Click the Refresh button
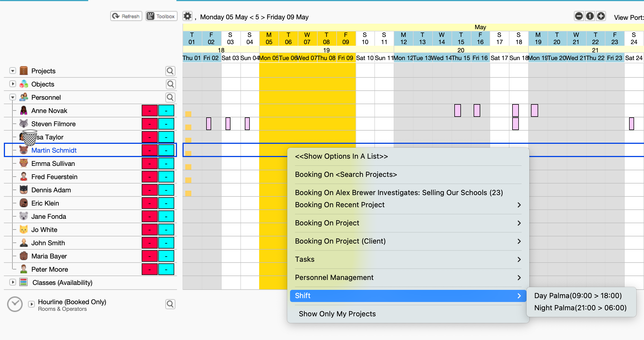Viewport: 644px width, 340px height. (126, 16)
